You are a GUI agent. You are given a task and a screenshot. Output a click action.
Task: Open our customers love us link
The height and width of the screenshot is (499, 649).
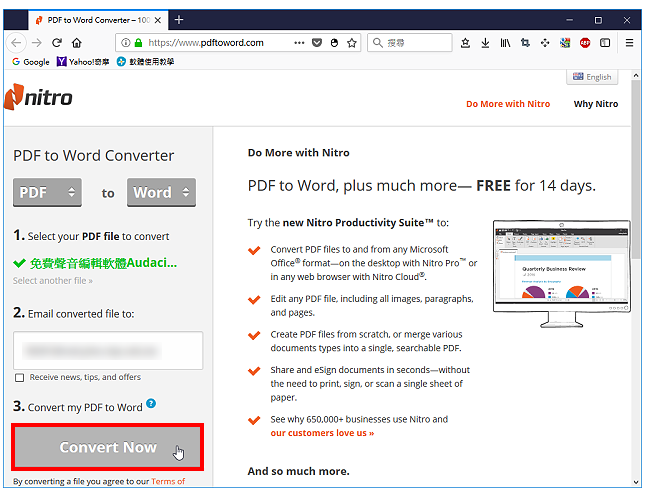tap(322, 433)
